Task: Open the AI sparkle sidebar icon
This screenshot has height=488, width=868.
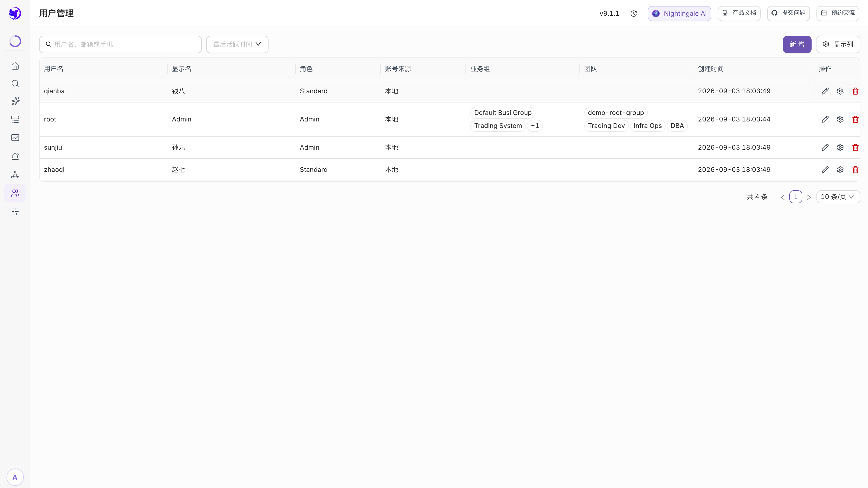Action: [x=15, y=101]
